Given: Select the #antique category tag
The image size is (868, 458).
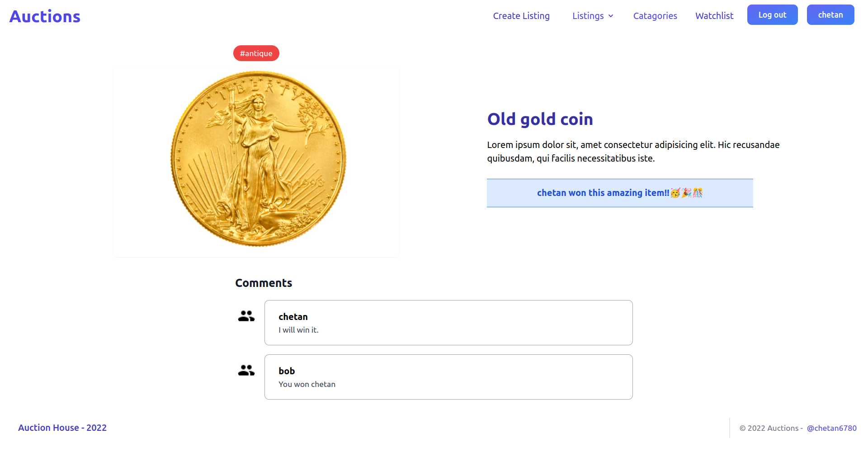Looking at the screenshot, I should click(256, 53).
